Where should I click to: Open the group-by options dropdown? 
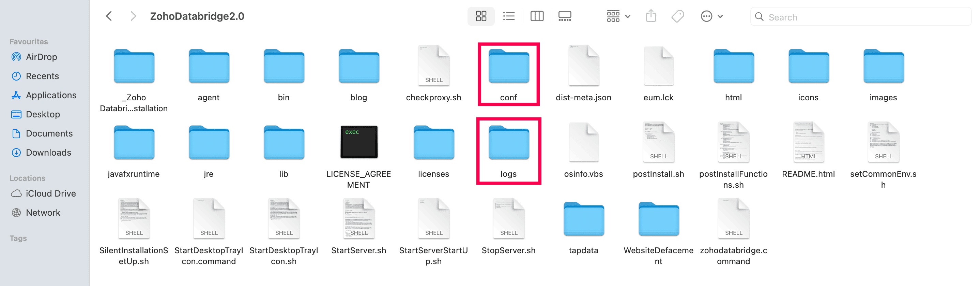tap(618, 16)
